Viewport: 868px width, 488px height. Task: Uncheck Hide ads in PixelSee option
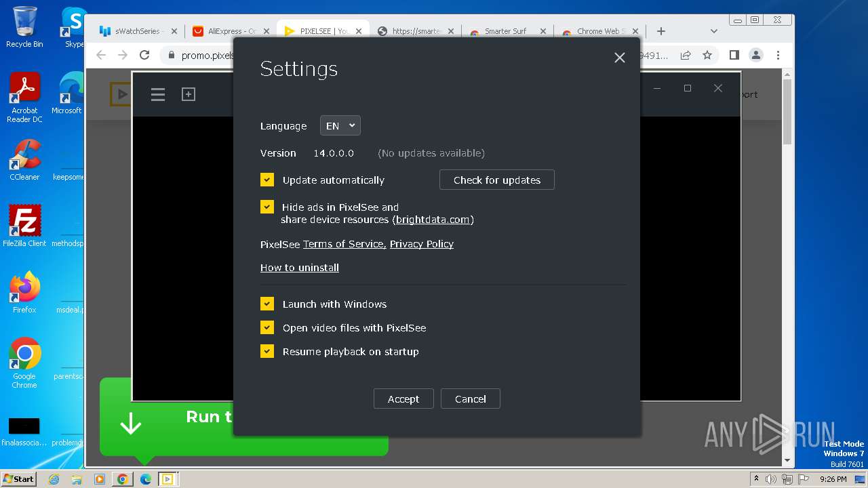[267, 207]
